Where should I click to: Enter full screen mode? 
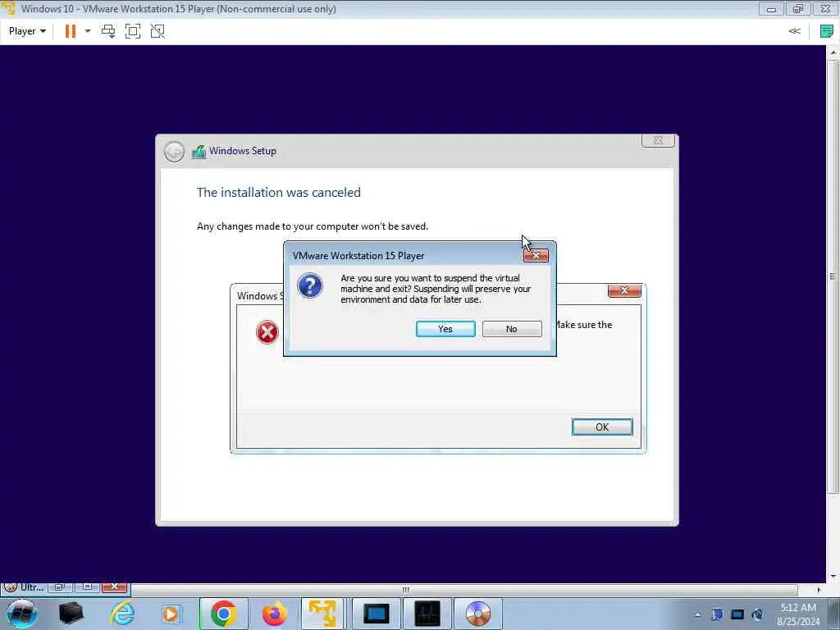click(133, 31)
